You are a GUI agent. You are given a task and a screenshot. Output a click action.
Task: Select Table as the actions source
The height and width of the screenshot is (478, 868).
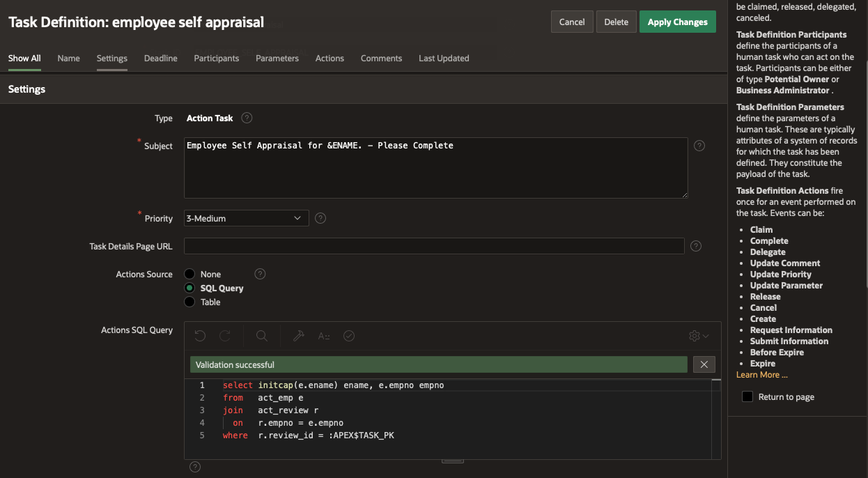pyautogui.click(x=189, y=302)
